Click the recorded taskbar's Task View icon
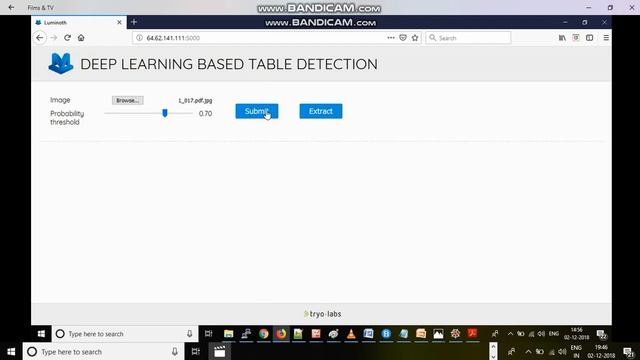This screenshot has width=640, height=360. click(x=209, y=334)
